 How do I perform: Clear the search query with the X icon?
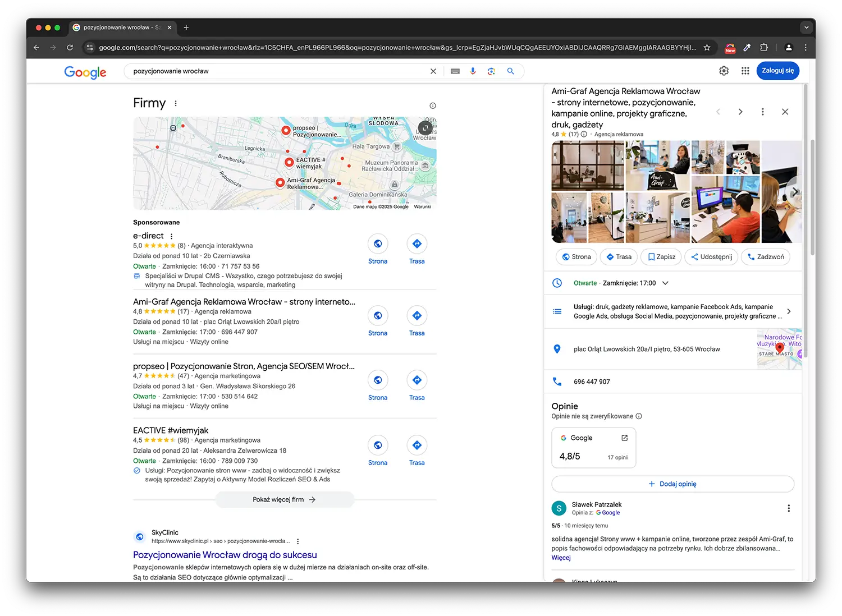[433, 71]
